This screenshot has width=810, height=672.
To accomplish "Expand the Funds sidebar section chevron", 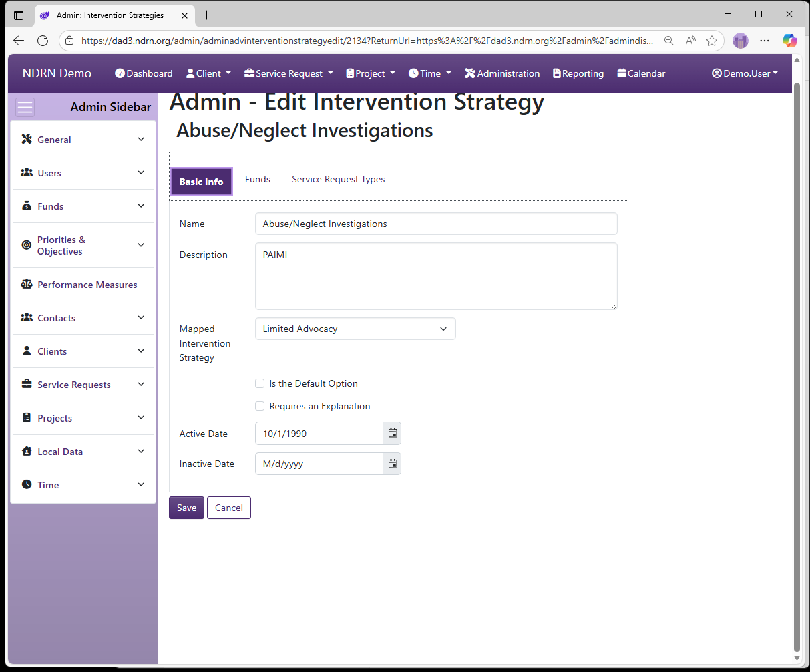I will 141,206.
